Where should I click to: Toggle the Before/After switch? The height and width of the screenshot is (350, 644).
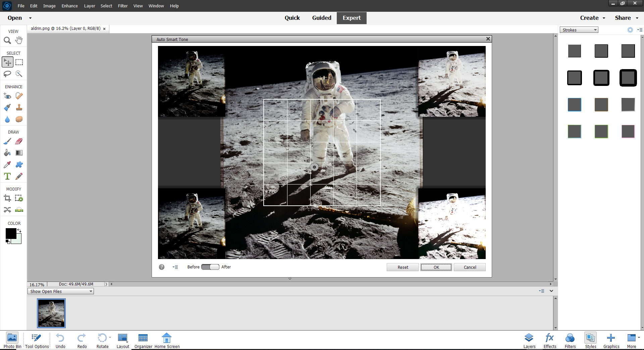tap(210, 267)
